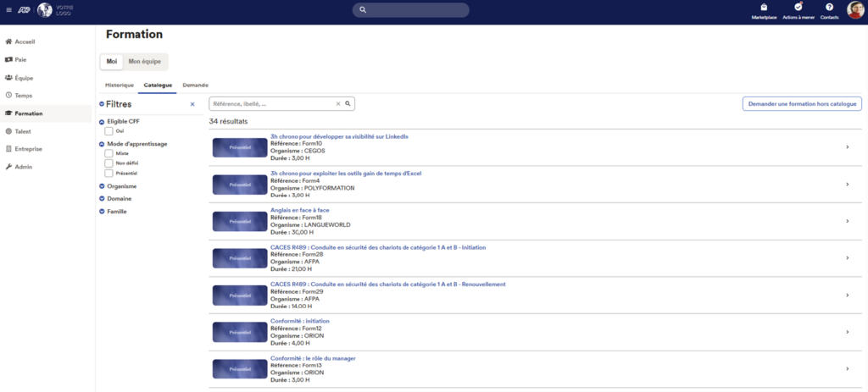The height and width of the screenshot is (392, 868).
Task: Close the Filtres panel with X
Action: pos(192,104)
